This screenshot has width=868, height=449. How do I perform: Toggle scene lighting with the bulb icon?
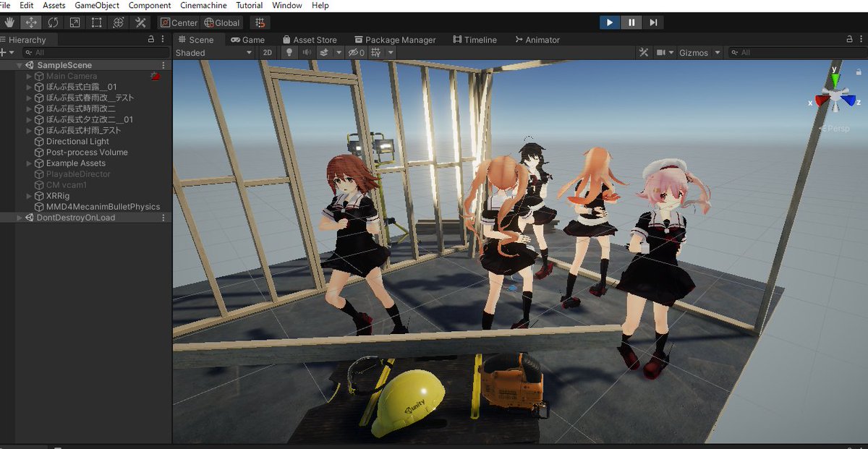(x=289, y=52)
